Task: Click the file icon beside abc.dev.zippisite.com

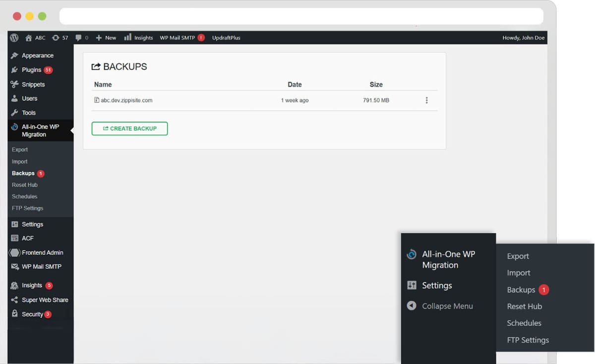Action: coord(97,100)
